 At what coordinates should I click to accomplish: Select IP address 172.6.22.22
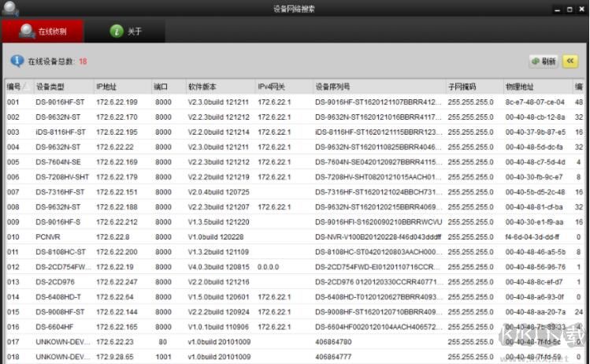point(115,147)
